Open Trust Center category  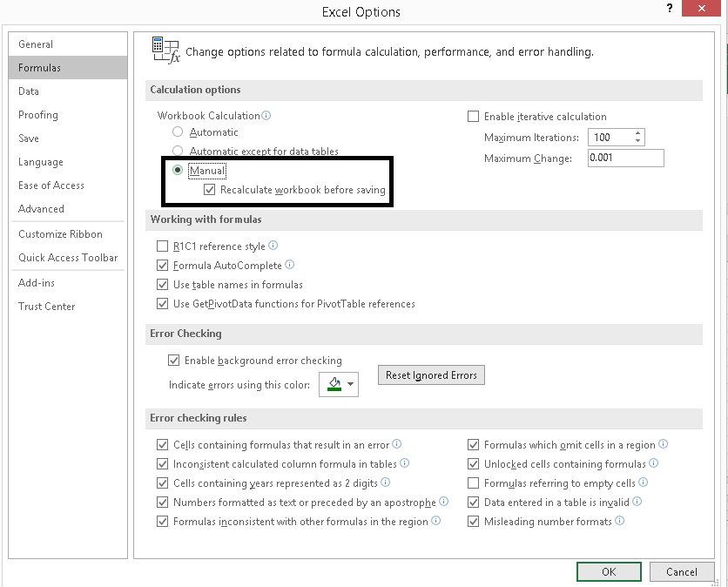[x=68, y=307]
